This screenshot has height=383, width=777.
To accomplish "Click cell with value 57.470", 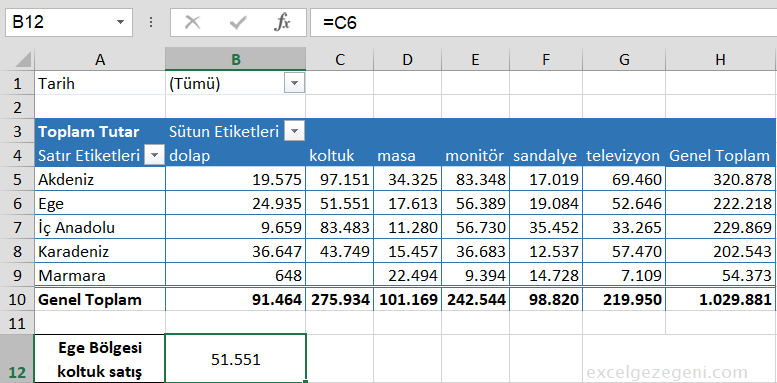I will 624,251.
